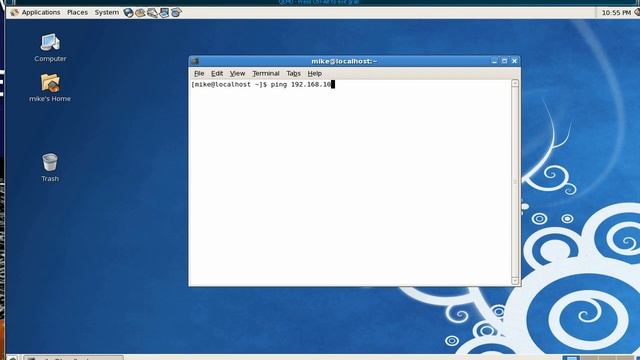
Task: Open the Tabs menu
Action: (293, 73)
